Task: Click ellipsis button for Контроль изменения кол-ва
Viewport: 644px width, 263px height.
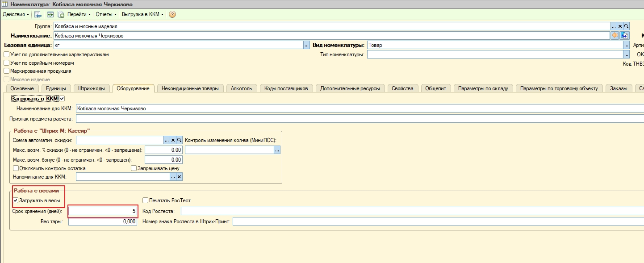Action: point(277,150)
